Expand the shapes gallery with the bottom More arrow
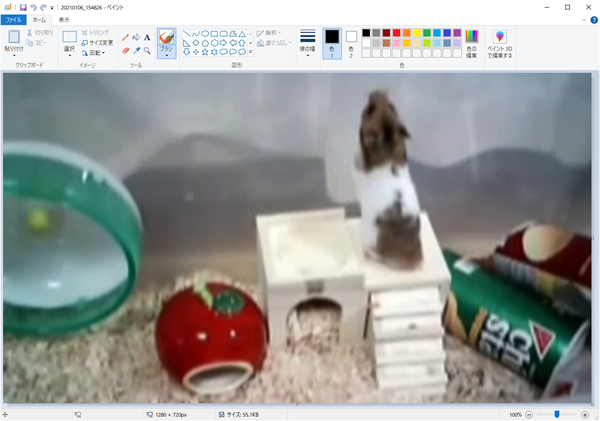 251,52
